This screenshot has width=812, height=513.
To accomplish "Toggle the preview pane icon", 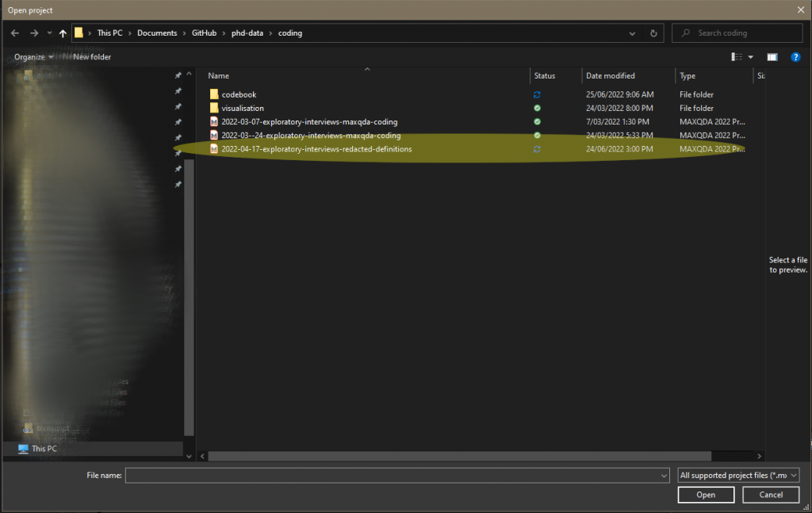I will pyautogui.click(x=772, y=57).
